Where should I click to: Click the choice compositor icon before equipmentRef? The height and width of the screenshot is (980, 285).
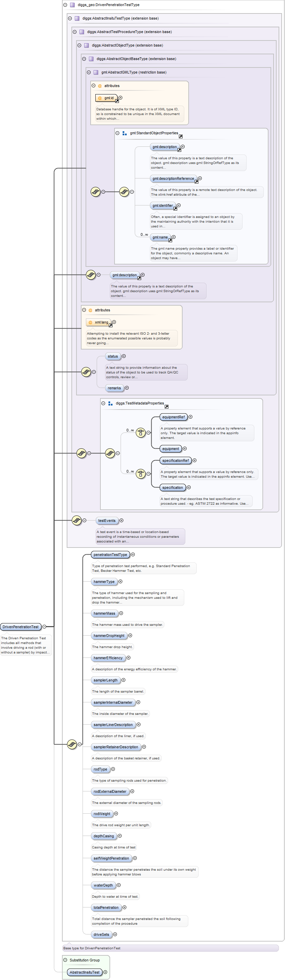(140, 432)
